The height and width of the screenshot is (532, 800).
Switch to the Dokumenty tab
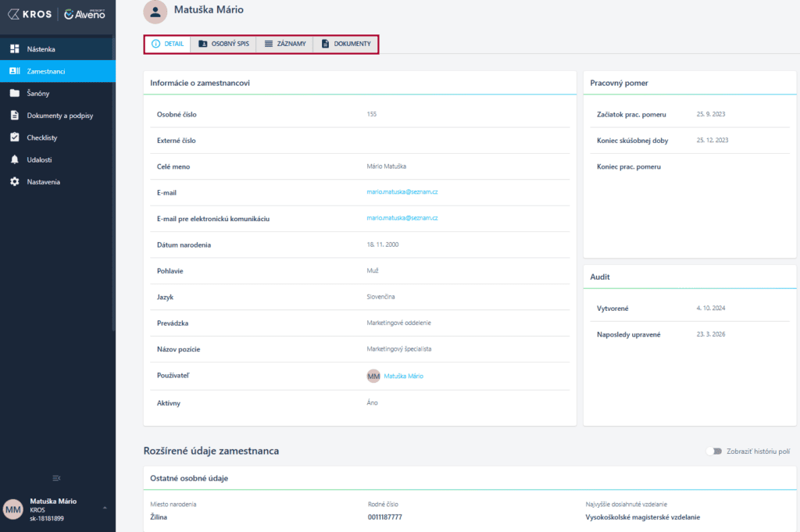pos(345,44)
